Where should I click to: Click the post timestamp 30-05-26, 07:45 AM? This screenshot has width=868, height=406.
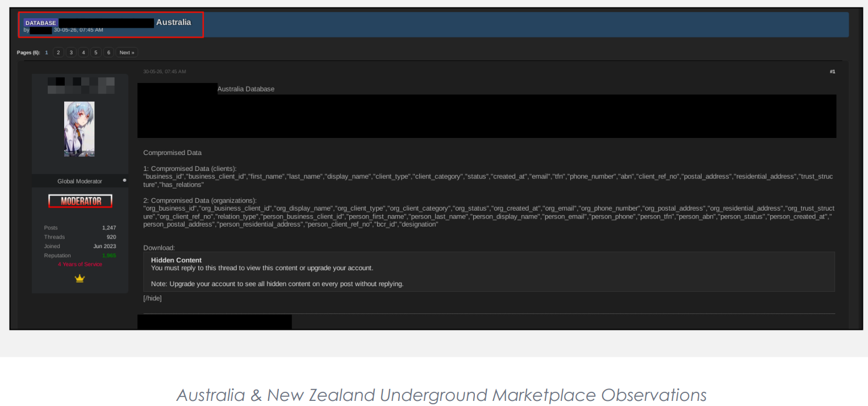[165, 72]
